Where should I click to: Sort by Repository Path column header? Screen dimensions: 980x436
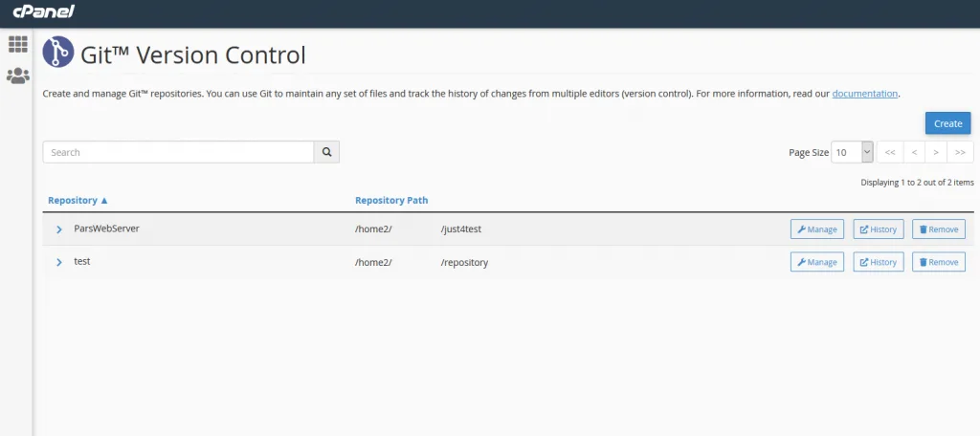[x=391, y=201]
